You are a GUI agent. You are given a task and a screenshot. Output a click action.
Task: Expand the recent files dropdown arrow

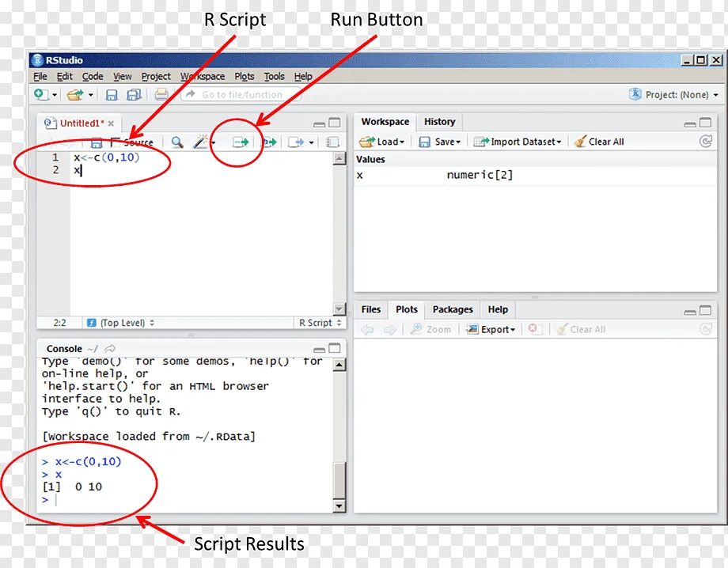click(90, 95)
